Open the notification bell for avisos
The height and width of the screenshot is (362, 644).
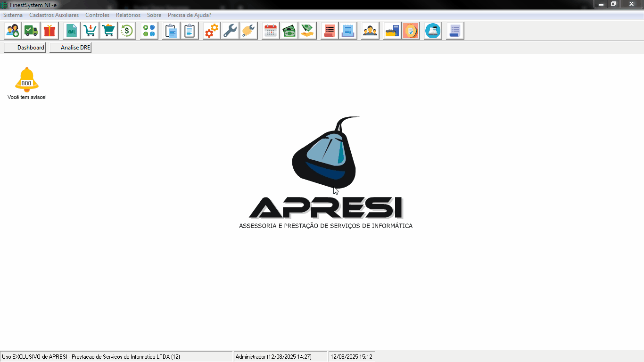26,80
